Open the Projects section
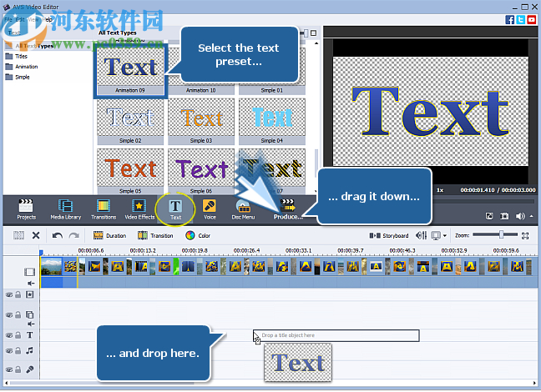 pyautogui.click(x=26, y=209)
